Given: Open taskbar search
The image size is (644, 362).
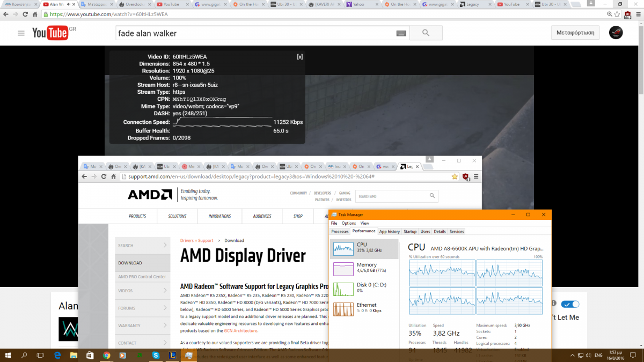Looking at the screenshot, I should pos(25,355).
